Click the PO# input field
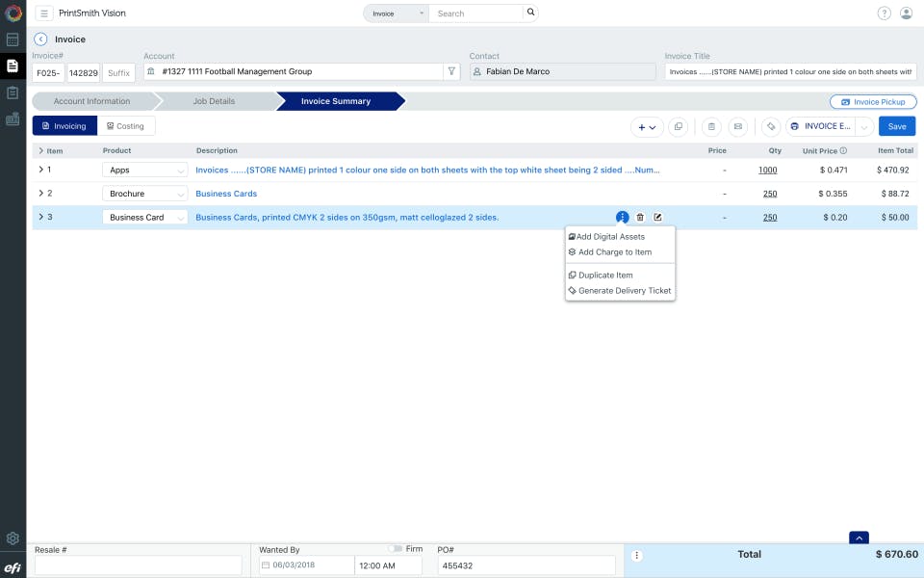This screenshot has width=924, height=578. point(526,565)
